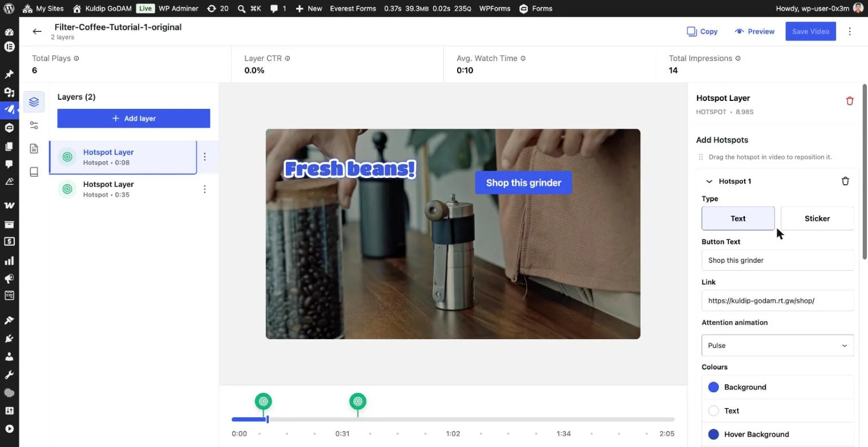
Task: Click the 'Shop this grinder' hotspot on video
Action: click(x=523, y=183)
